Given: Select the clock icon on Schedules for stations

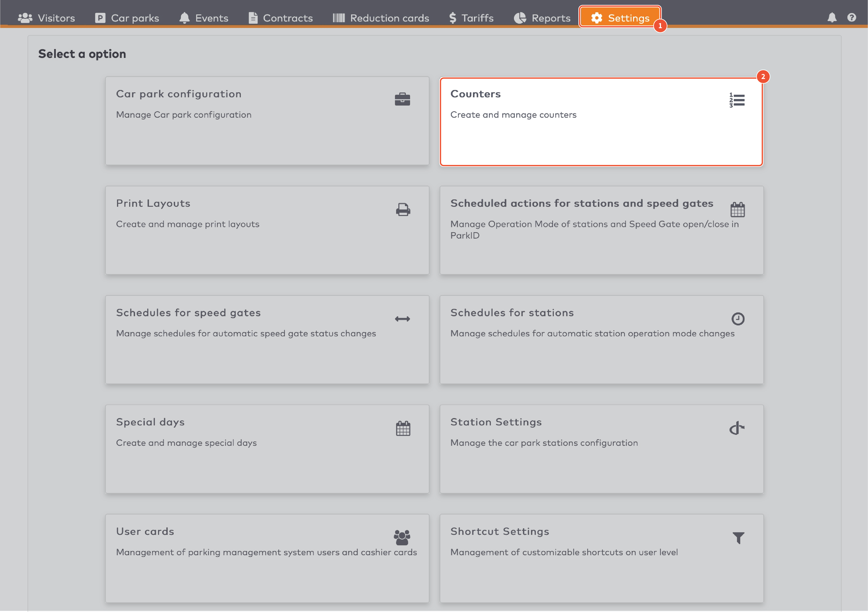Looking at the screenshot, I should tap(737, 319).
